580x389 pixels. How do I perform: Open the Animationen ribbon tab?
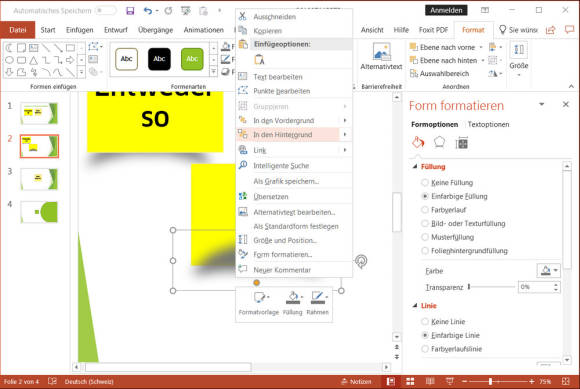click(x=203, y=30)
